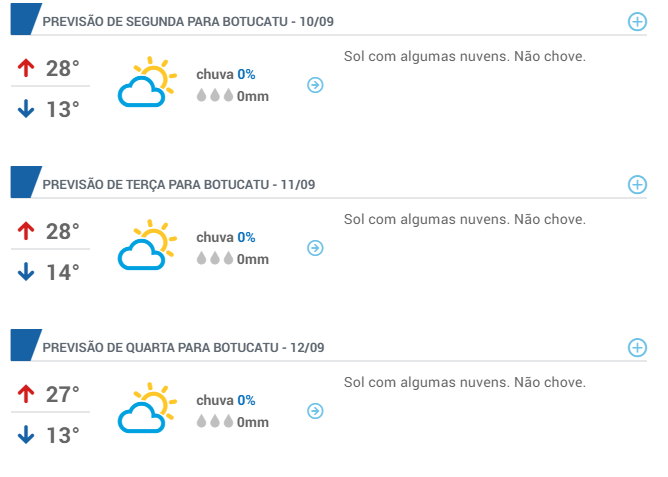Image resolution: width=668 pixels, height=477 pixels.
Task: Click Tuesday's chuva 0% label
Action: [226, 237]
